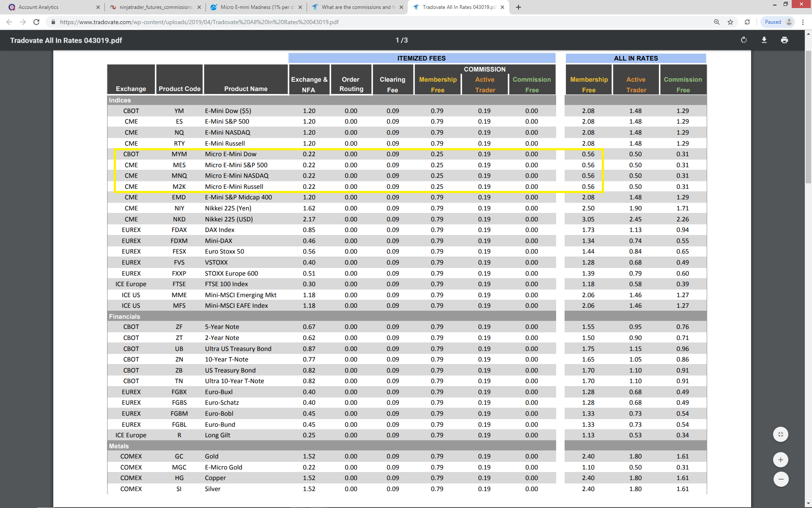The image size is (812, 508).
Task: Reload the current page
Action: tap(36, 22)
